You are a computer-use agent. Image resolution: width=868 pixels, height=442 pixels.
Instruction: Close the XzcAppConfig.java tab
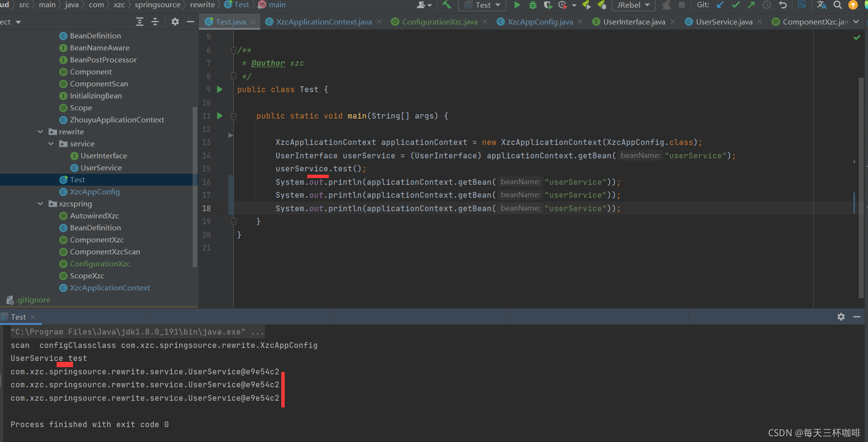pyautogui.click(x=580, y=22)
